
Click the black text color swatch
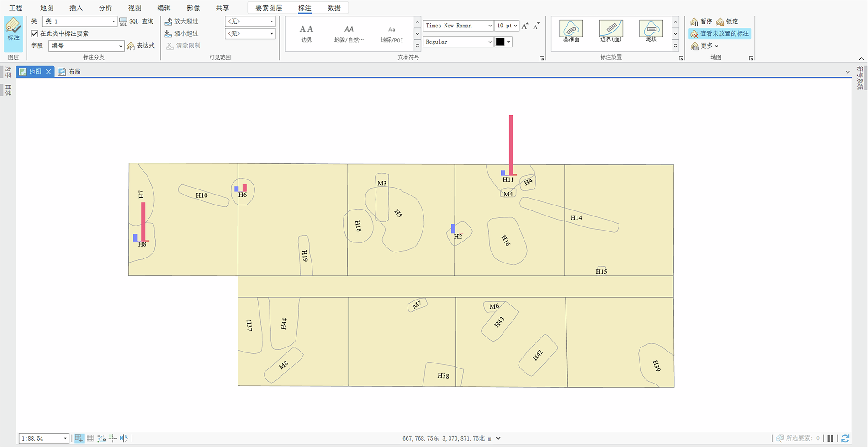[500, 42]
